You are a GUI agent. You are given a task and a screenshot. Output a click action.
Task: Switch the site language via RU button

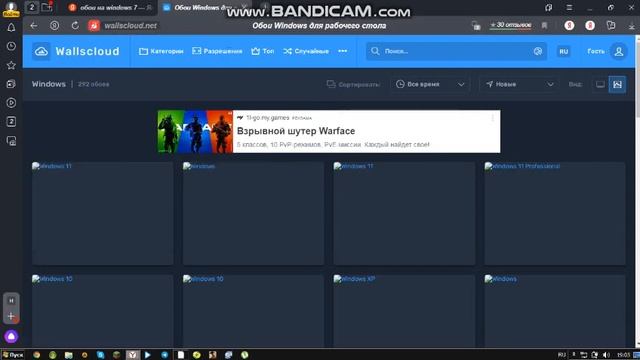point(563,51)
